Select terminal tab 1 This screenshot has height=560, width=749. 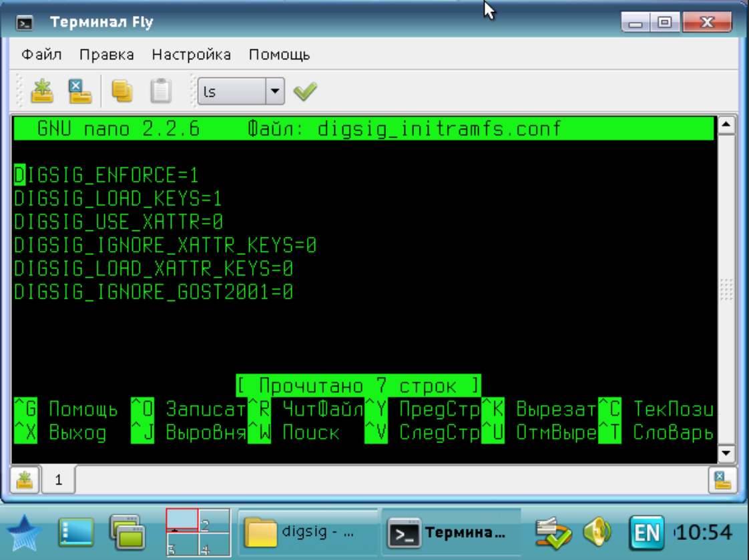click(x=59, y=479)
